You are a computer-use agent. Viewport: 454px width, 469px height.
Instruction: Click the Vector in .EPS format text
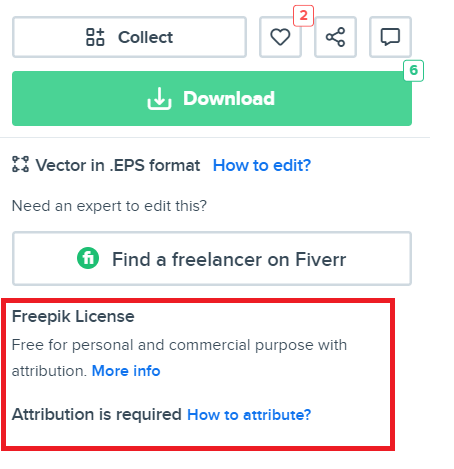click(x=118, y=165)
